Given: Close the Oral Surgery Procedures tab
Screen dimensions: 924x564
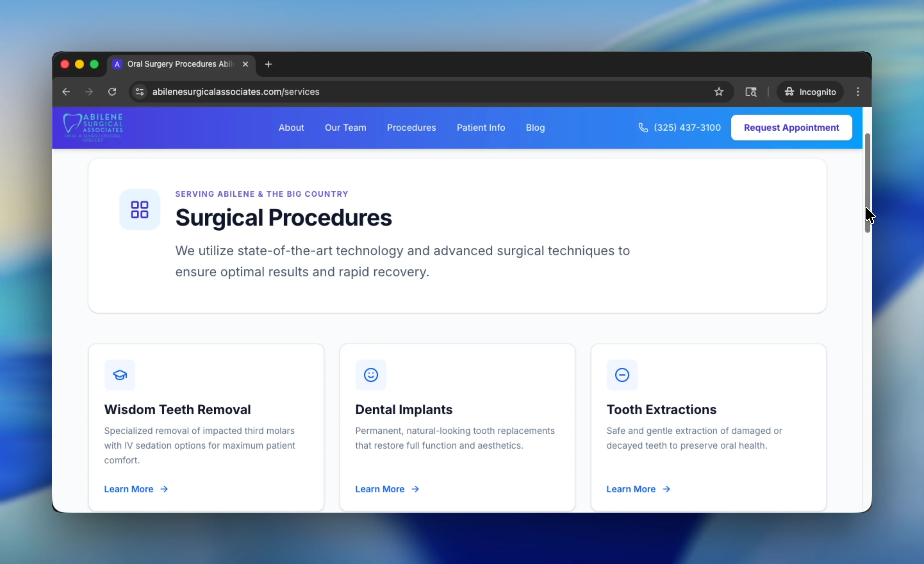Looking at the screenshot, I should tap(245, 64).
